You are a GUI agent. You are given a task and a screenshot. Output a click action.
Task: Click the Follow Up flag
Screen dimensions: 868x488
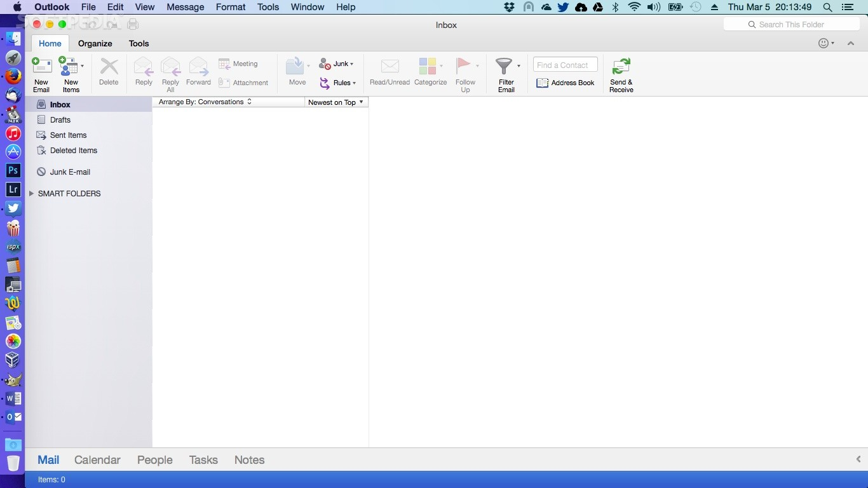pyautogui.click(x=463, y=66)
